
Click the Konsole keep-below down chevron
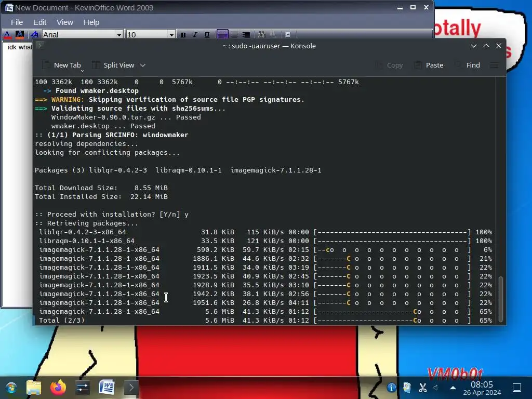[474, 46]
